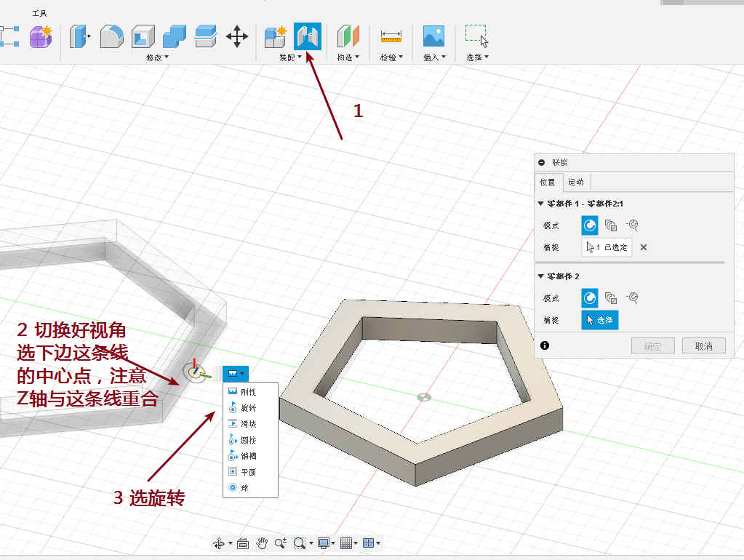Screen dimensions: 744x560
Task: Open the 装配 dropdown menu
Action: pos(290,57)
